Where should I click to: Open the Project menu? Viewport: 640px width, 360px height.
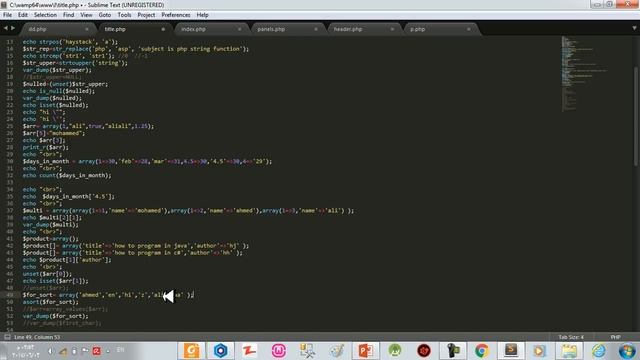(x=146, y=15)
